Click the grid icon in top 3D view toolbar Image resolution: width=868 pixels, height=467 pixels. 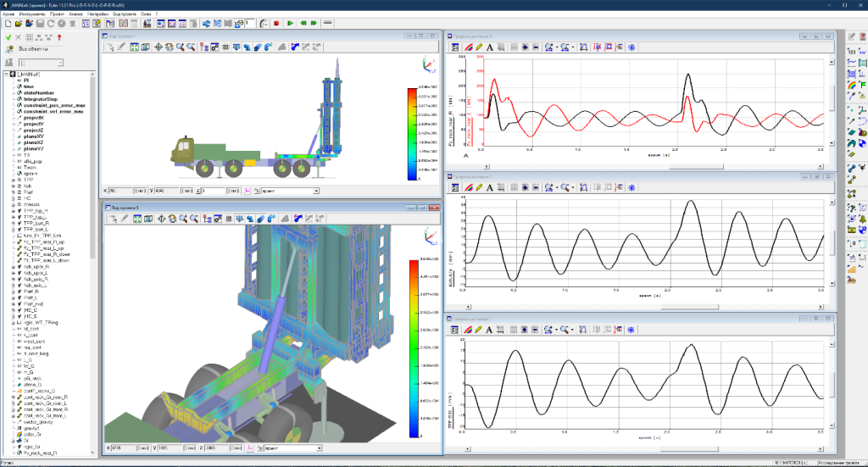[225, 47]
